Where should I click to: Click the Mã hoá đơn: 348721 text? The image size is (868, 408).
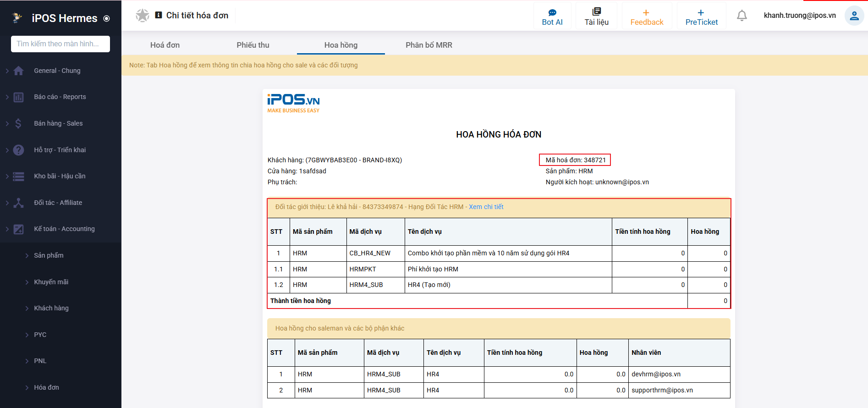(x=576, y=160)
